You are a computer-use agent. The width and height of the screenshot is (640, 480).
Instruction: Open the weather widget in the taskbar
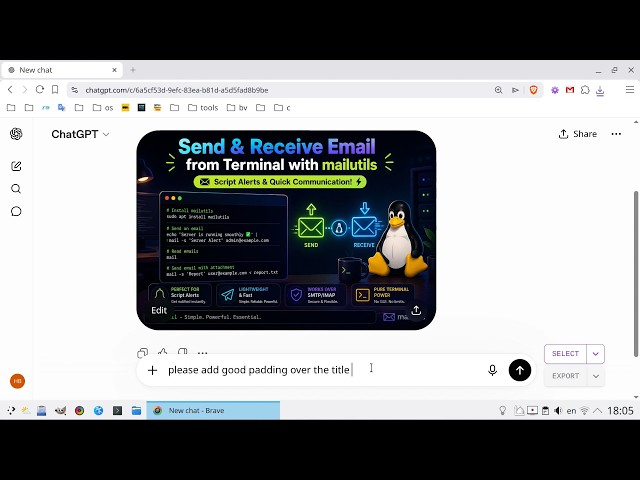tap(26, 410)
